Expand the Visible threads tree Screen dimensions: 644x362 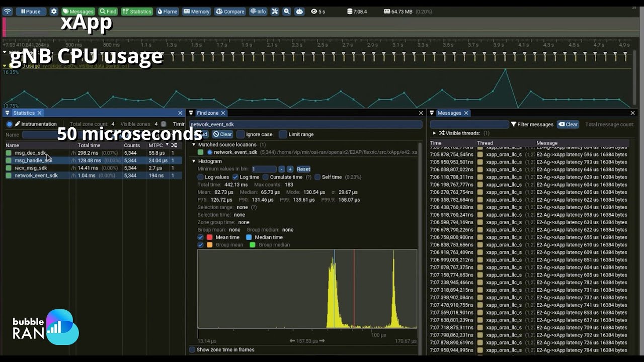435,133
